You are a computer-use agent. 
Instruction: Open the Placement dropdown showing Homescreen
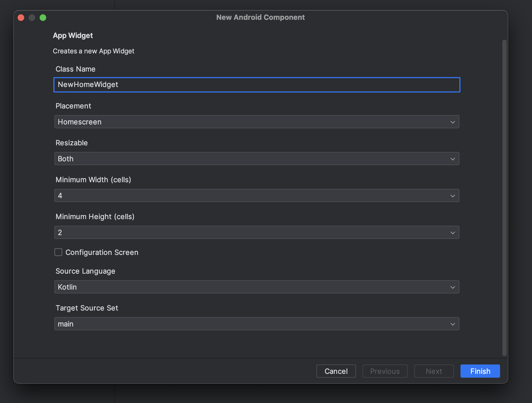[x=257, y=122]
